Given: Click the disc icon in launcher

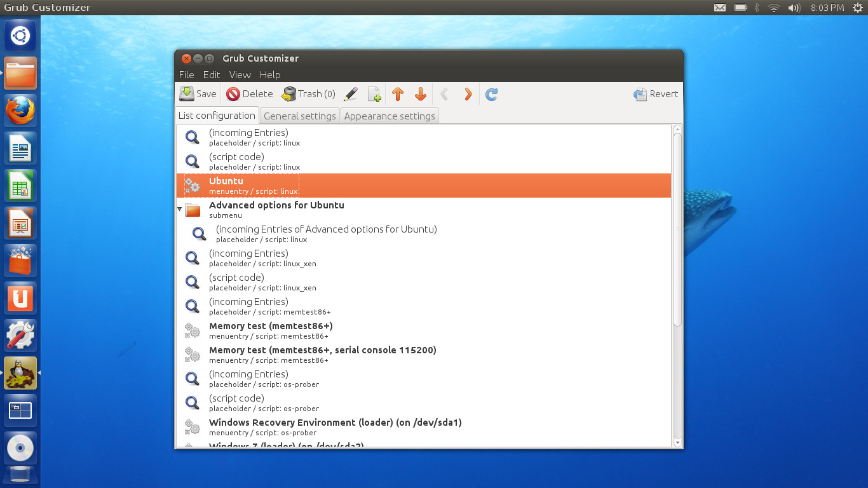Looking at the screenshot, I should pos(20,448).
